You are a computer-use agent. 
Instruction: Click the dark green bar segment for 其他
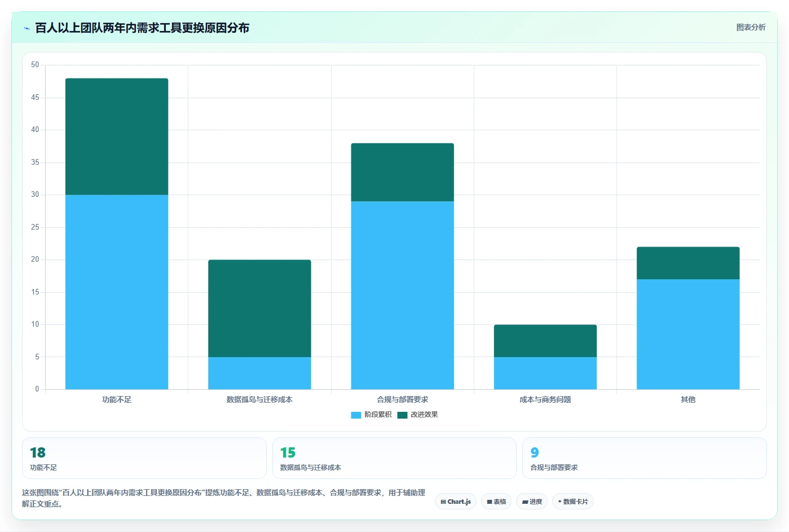pos(688,263)
